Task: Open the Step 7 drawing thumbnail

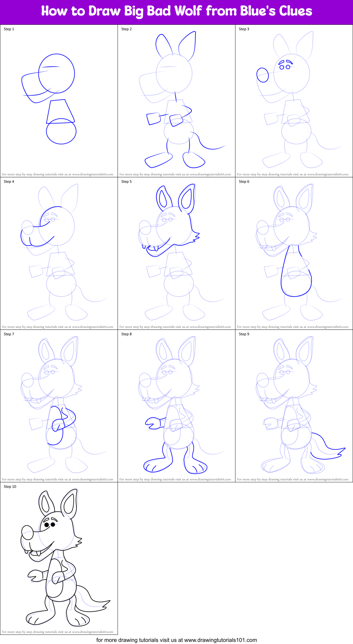Action: 59,406
